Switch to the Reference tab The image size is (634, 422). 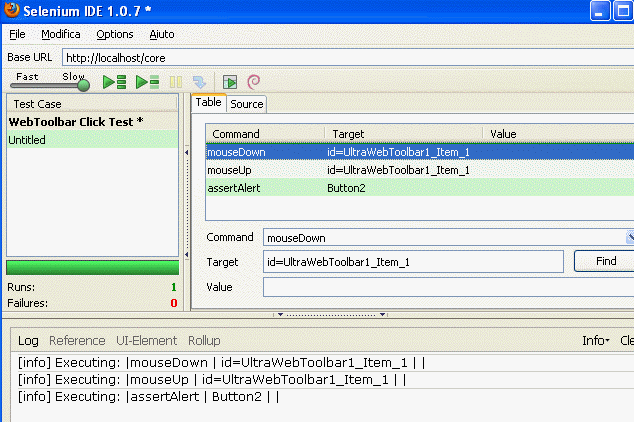click(77, 341)
